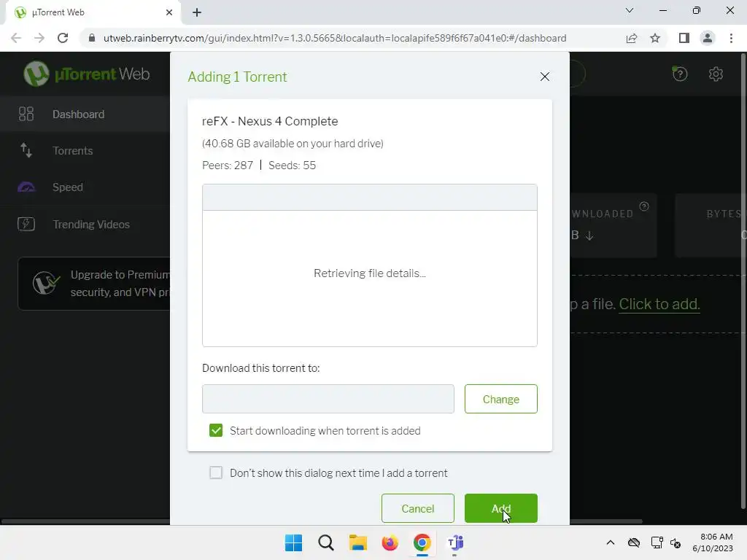Toggle the Chrome side panel icon
The width and height of the screenshot is (747, 560).
[x=684, y=38]
